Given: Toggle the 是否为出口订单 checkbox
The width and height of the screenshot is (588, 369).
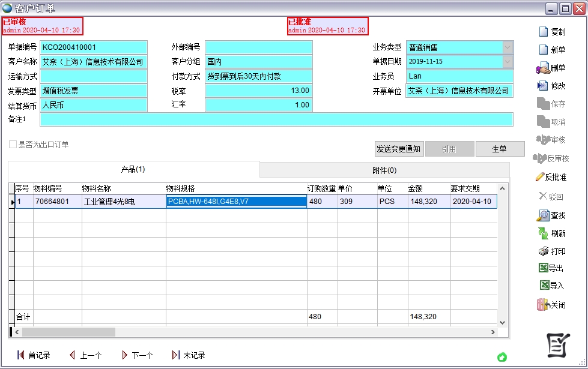Looking at the screenshot, I should point(13,145).
